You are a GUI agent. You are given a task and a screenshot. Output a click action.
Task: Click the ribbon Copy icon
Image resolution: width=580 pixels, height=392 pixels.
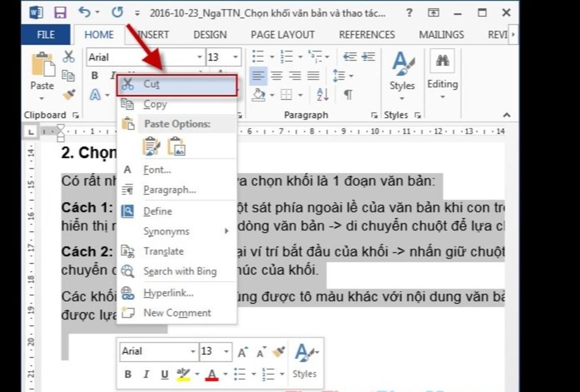(x=69, y=76)
